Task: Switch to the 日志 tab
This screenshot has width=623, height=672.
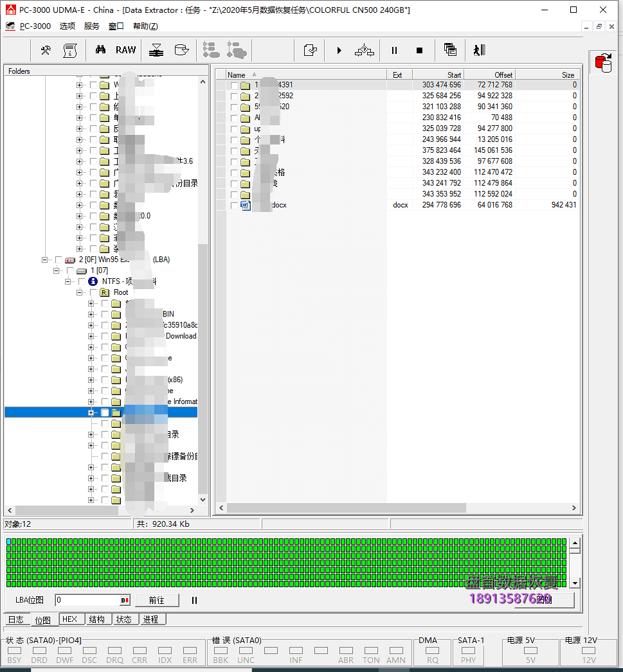Action: (16, 619)
